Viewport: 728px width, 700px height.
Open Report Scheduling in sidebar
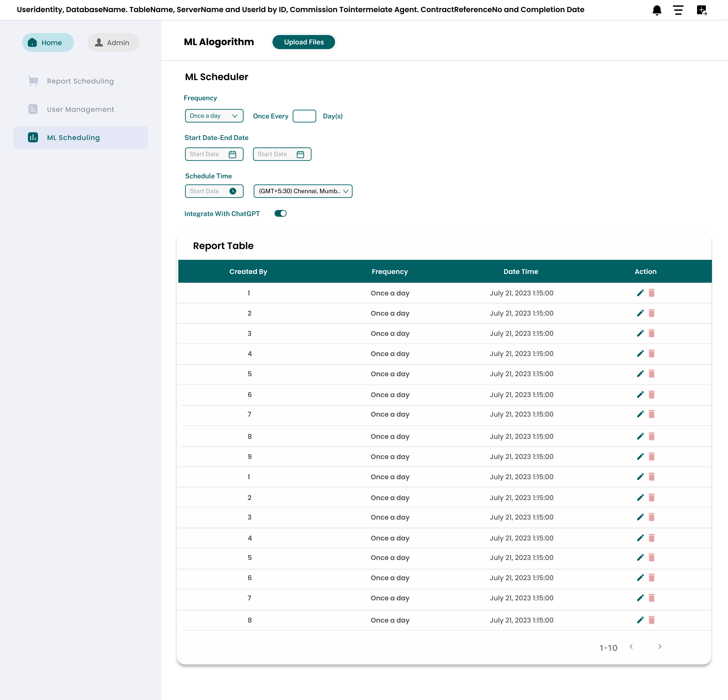click(x=80, y=81)
